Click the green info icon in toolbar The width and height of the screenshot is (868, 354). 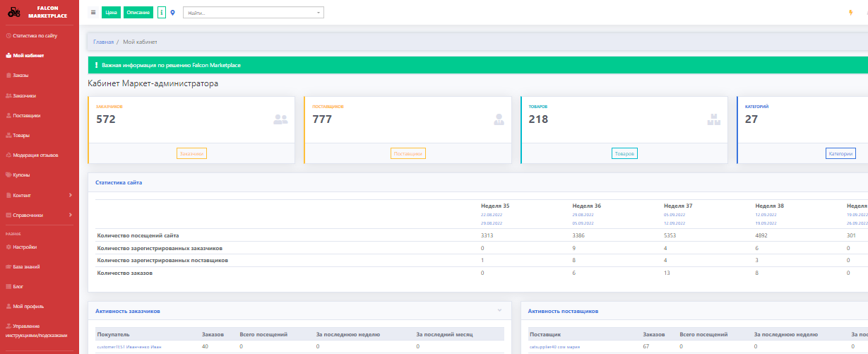(x=162, y=13)
